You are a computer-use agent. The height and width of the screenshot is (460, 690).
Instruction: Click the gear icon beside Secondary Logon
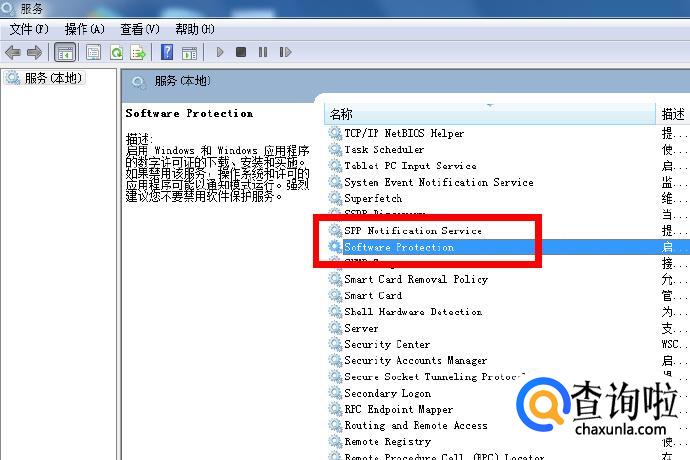pyautogui.click(x=335, y=393)
